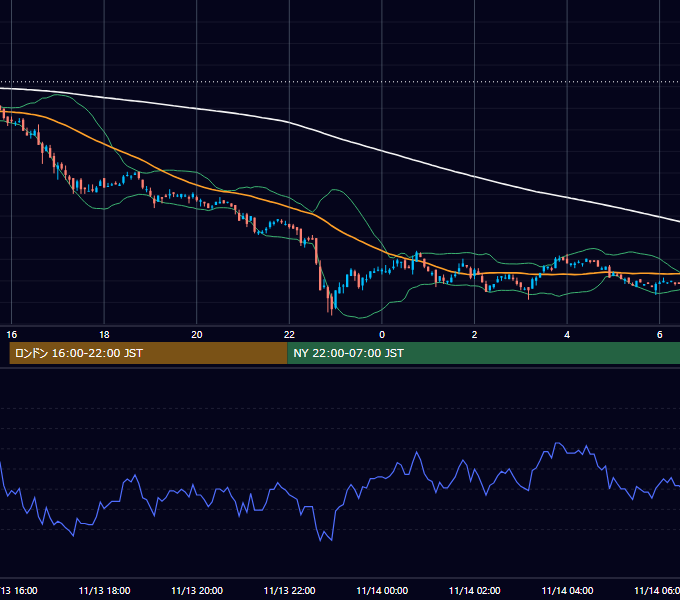The width and height of the screenshot is (680, 600).
Task: Click the 11/14 00:00 date label
Action: click(x=382, y=590)
